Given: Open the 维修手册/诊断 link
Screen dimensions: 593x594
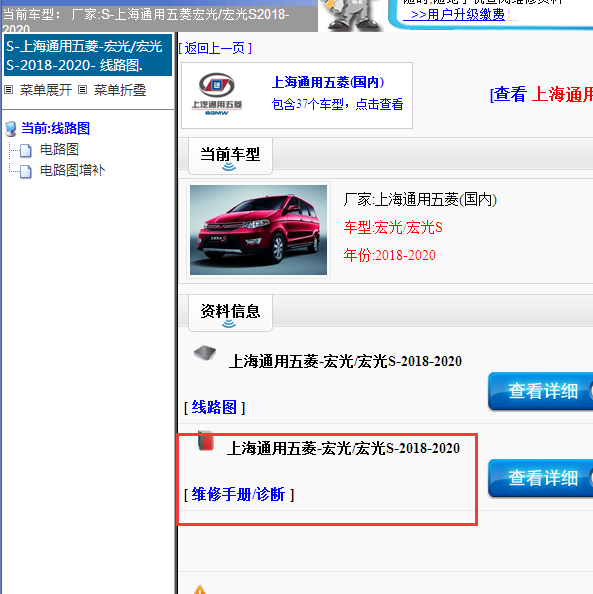Looking at the screenshot, I should pyautogui.click(x=238, y=494).
